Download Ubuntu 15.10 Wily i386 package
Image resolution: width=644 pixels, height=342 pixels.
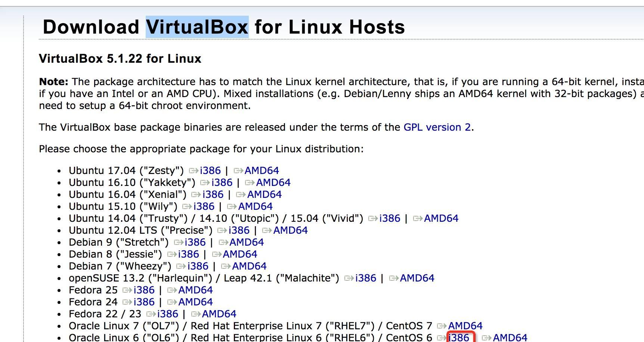204,206
